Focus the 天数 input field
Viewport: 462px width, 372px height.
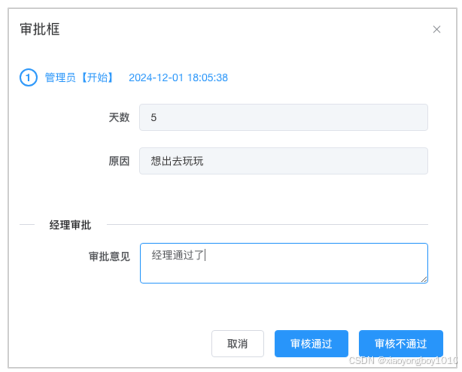click(x=283, y=117)
